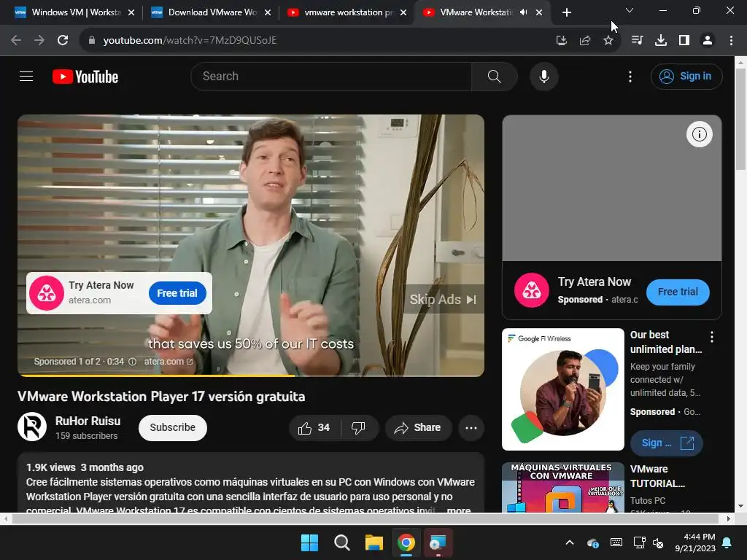Toggle Chrome side panel
747x560 pixels.
tap(684, 40)
